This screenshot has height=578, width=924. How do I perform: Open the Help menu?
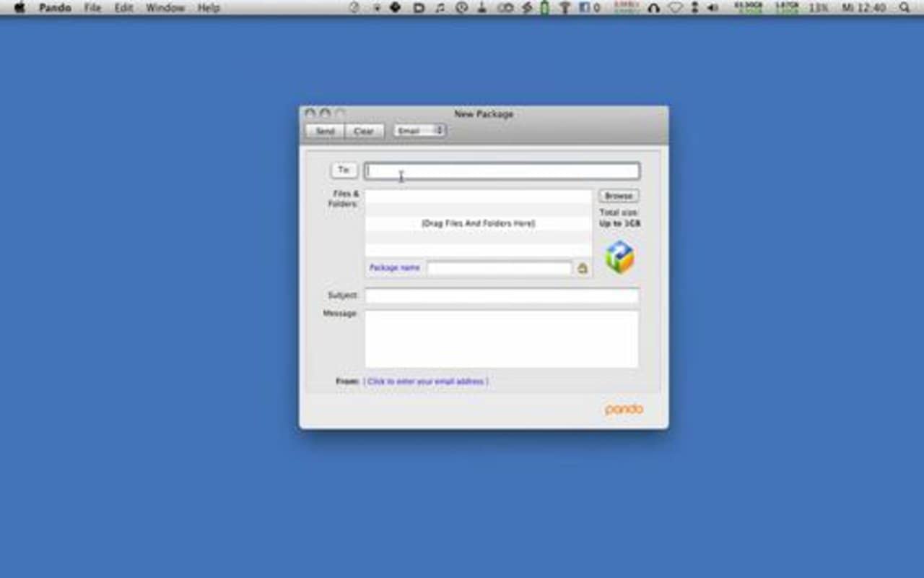point(209,8)
